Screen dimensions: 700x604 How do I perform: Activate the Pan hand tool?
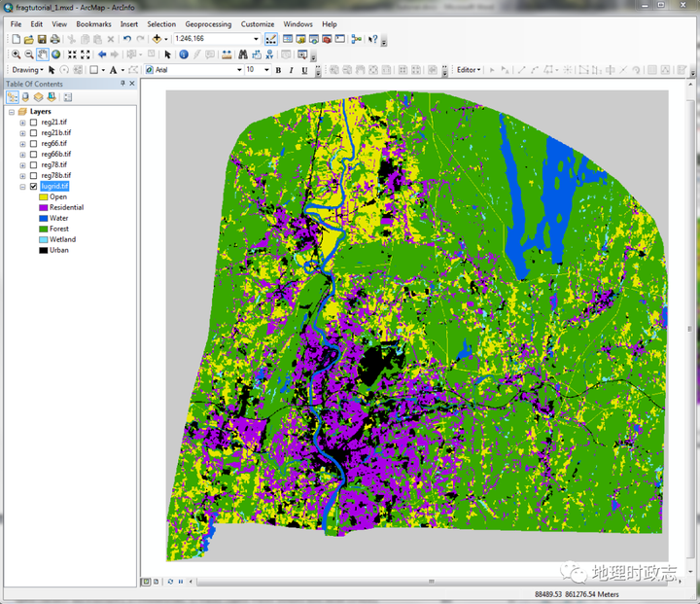pos(43,54)
